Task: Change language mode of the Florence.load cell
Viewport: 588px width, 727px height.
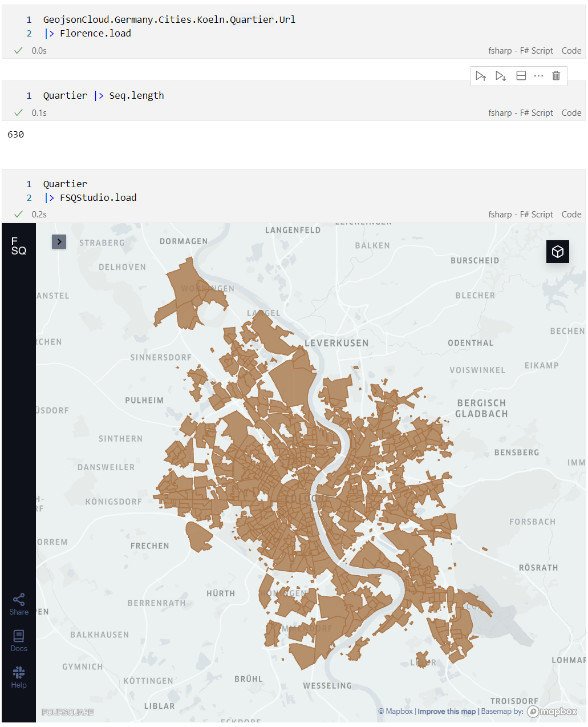Action: coord(521,51)
